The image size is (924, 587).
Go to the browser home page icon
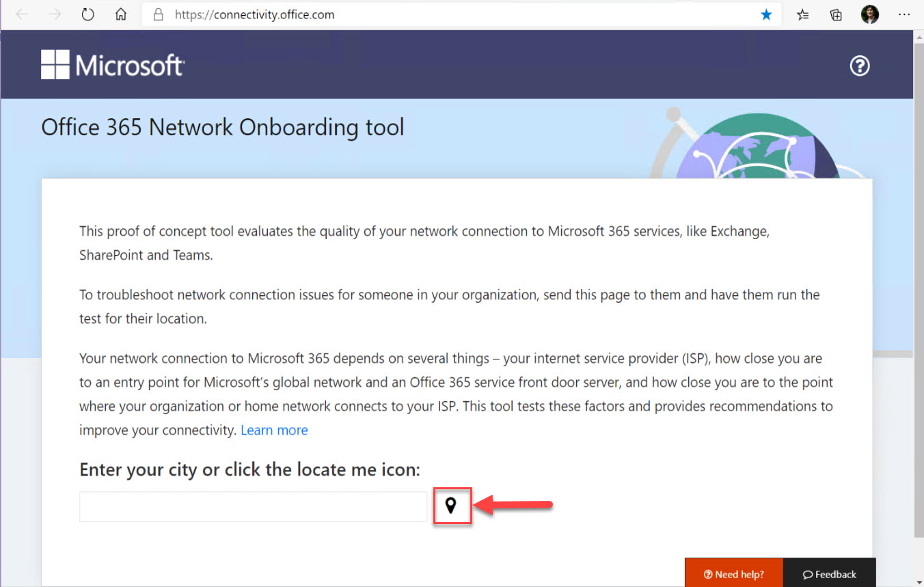[x=121, y=14]
